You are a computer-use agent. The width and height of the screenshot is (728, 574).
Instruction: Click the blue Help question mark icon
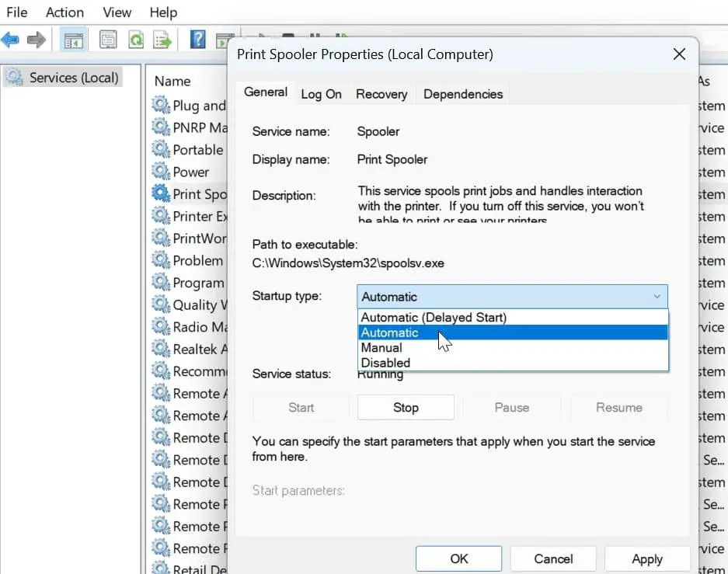click(x=197, y=40)
